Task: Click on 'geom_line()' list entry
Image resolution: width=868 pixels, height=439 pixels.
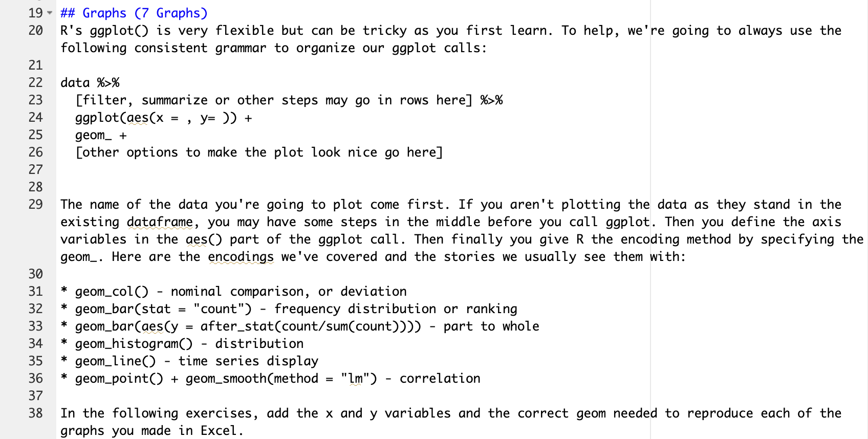Action: click(115, 361)
